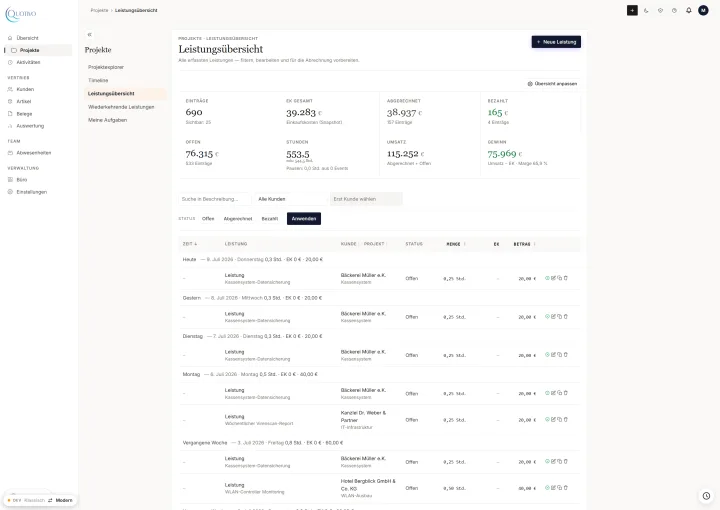Copy the Hotel Bergblick entry
The height and width of the screenshot is (510, 720).
pyautogui.click(x=559, y=488)
